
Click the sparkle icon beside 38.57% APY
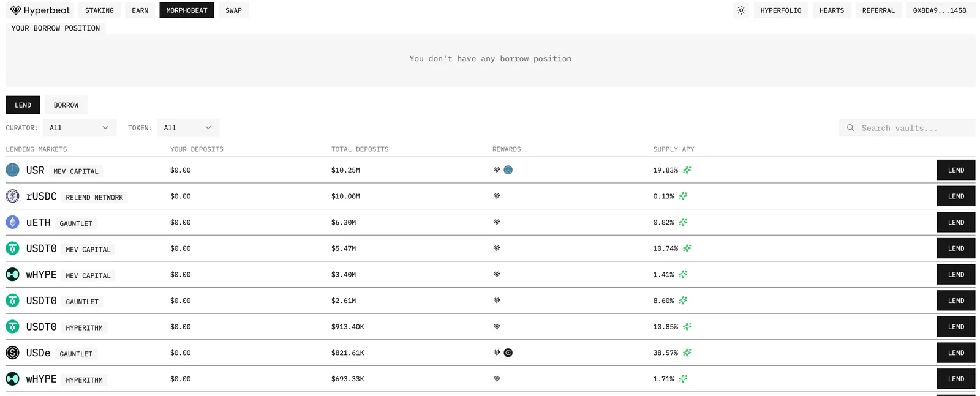click(687, 353)
